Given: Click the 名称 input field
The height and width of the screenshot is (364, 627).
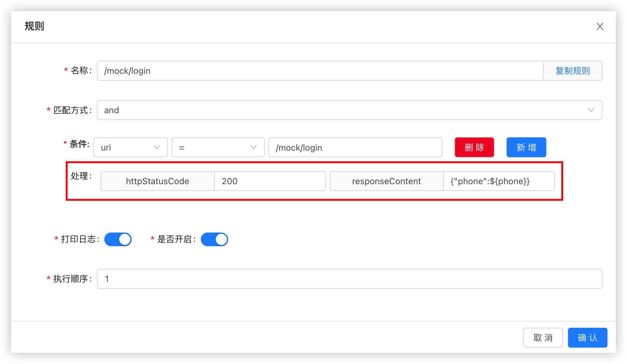Looking at the screenshot, I should tap(320, 71).
